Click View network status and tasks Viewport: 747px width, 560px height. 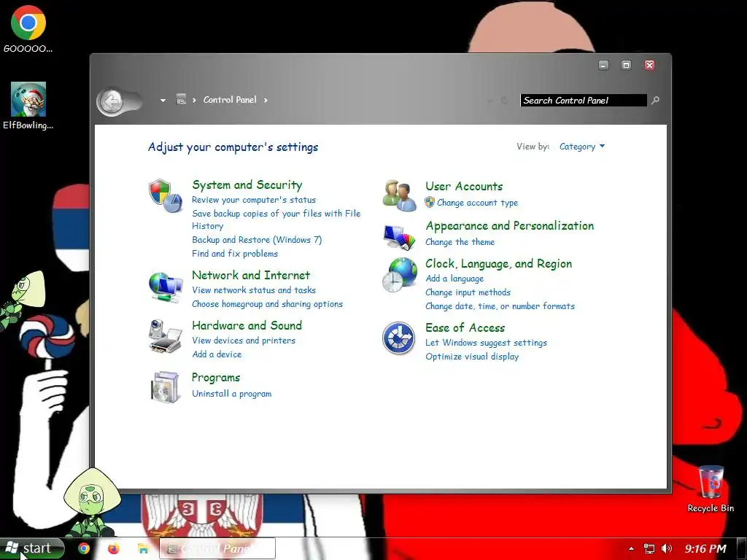pyautogui.click(x=253, y=290)
